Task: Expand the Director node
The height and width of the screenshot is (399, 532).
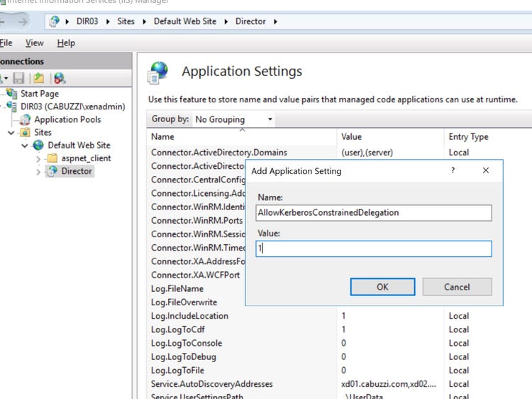Action: 38,172
